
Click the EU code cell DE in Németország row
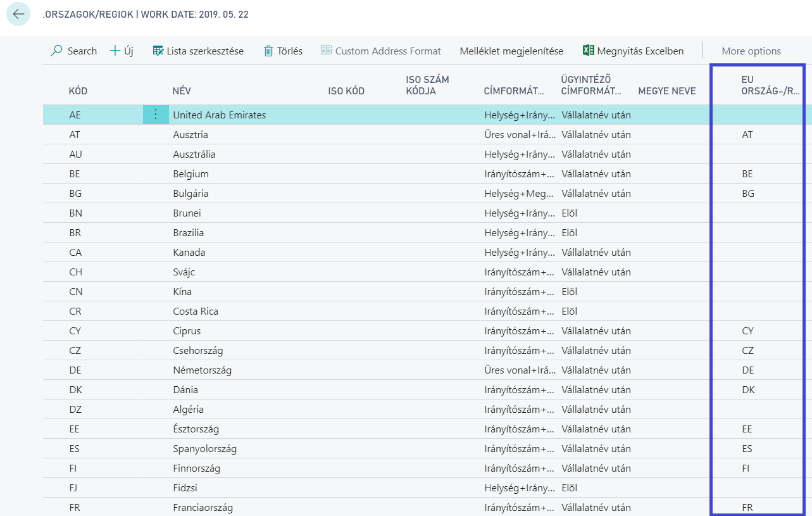click(x=748, y=370)
